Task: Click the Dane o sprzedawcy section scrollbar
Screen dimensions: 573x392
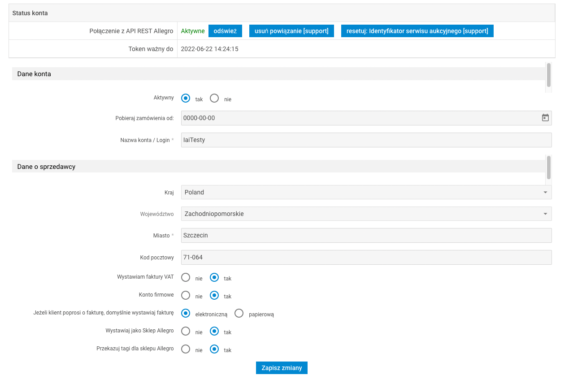Action: coord(548,168)
